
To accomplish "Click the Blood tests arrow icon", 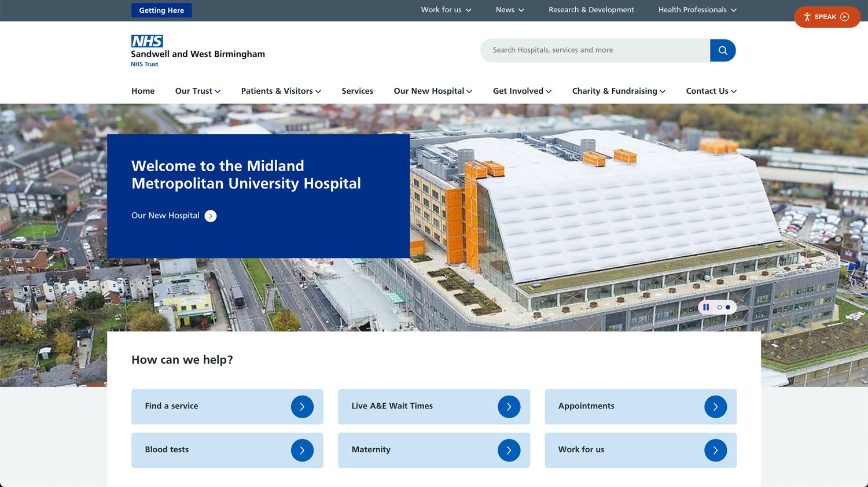I will pyautogui.click(x=302, y=450).
